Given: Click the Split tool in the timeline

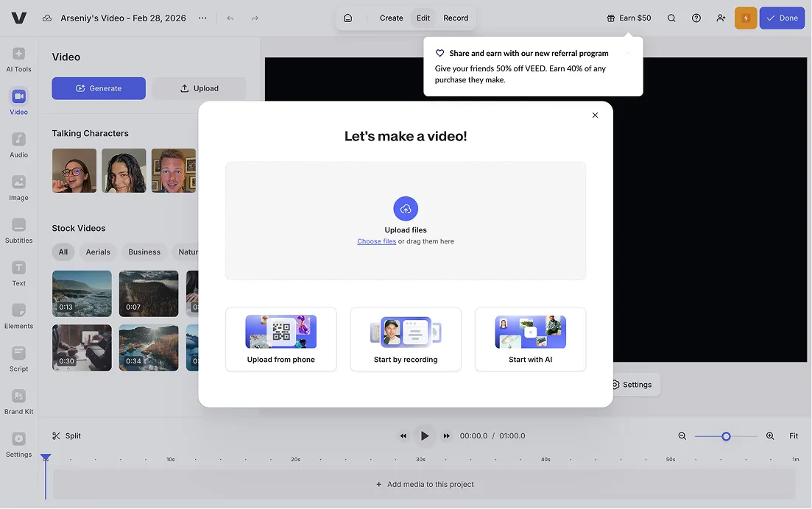Looking at the screenshot, I should 66,435.
